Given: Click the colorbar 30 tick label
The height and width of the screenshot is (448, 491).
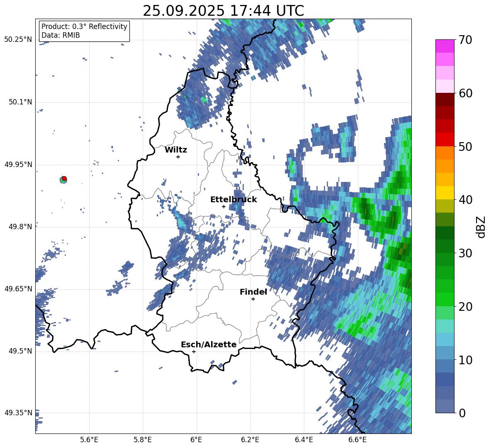Looking at the screenshot, I should (x=465, y=253).
